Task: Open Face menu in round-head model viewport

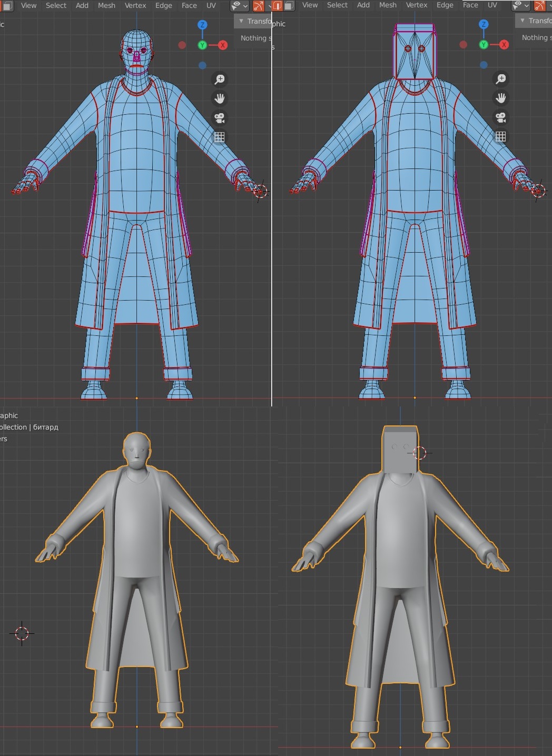Action: point(189,5)
